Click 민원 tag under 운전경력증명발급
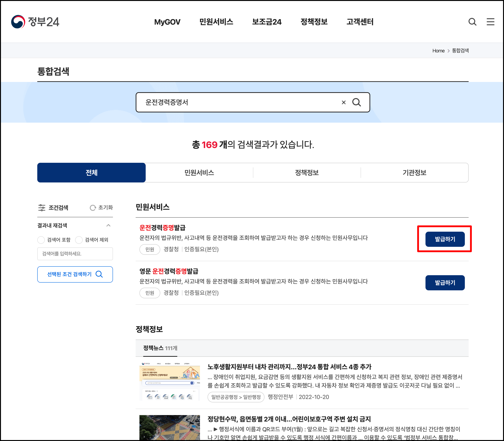This screenshot has height=441, width=504. pos(150,249)
